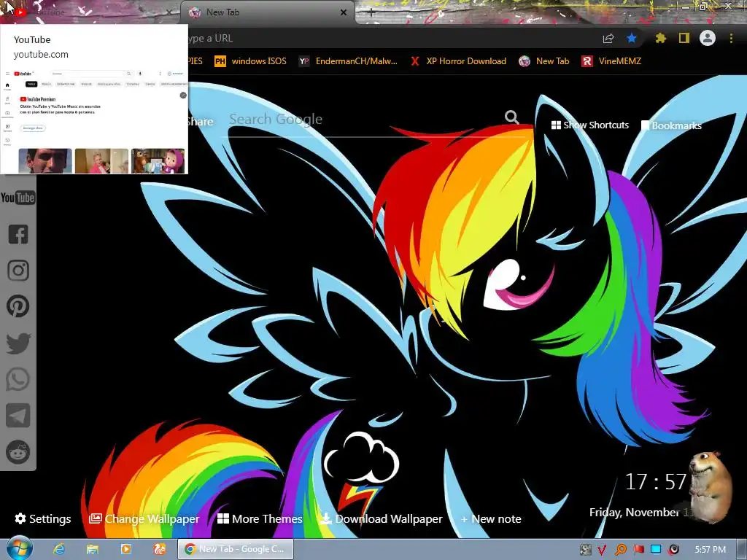Open Windows Explorer from the taskbar

(92, 549)
